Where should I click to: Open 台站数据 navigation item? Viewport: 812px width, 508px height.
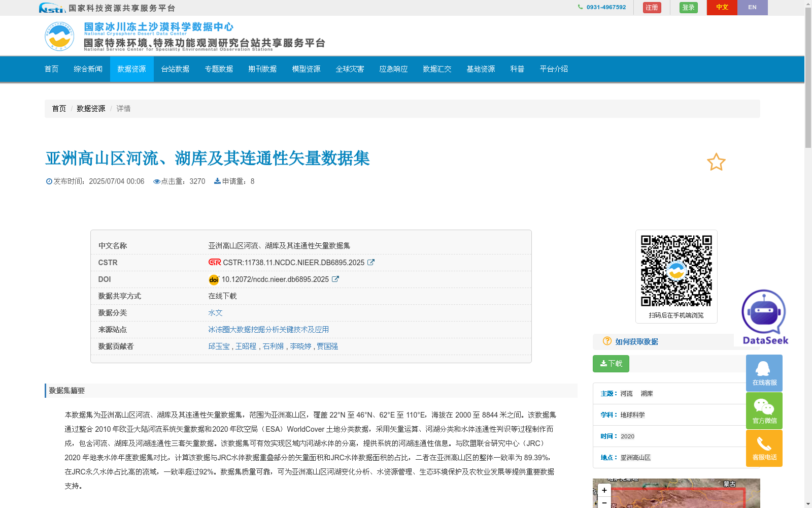click(x=175, y=69)
